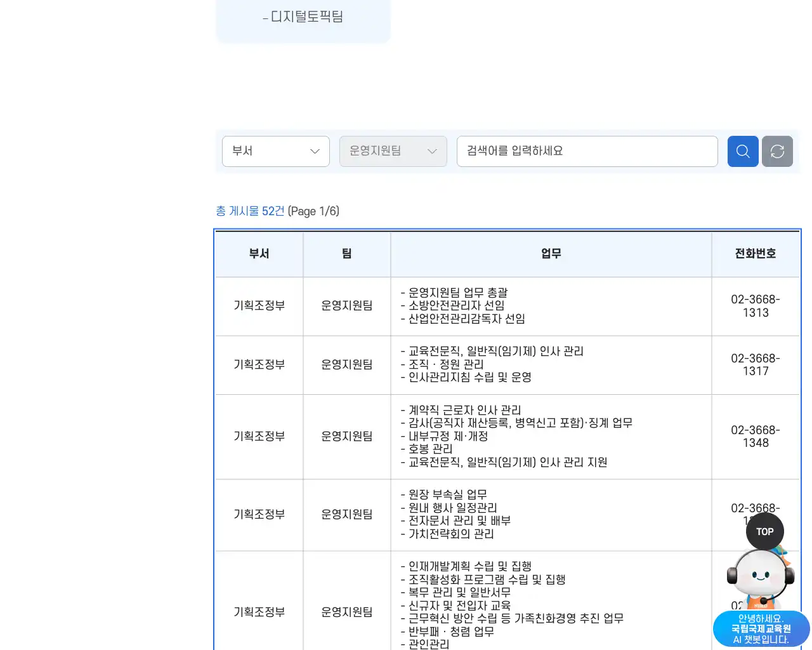Select the 디지털토픽팀 item

pos(303,17)
